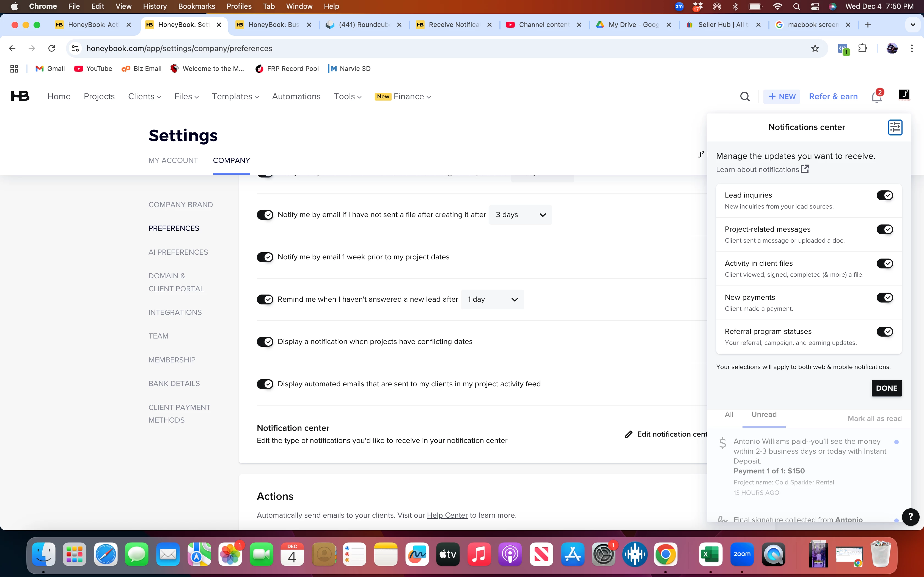The height and width of the screenshot is (577, 924).
Task: Select the All notifications tab
Action: click(729, 414)
